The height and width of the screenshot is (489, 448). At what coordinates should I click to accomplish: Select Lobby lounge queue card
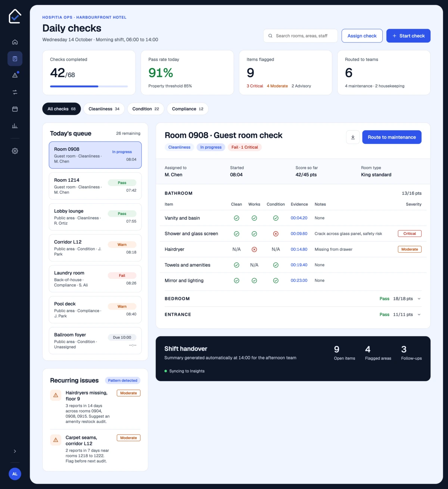pos(95,217)
